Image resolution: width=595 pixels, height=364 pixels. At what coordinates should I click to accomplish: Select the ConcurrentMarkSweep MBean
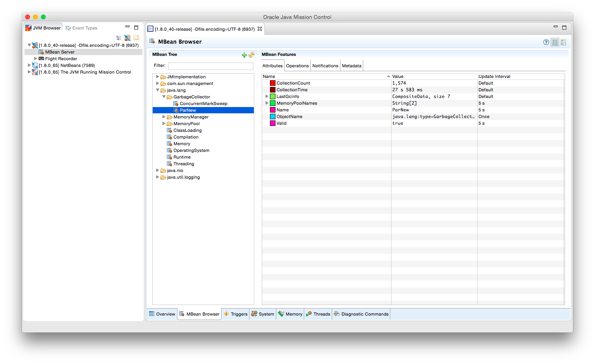click(x=203, y=103)
